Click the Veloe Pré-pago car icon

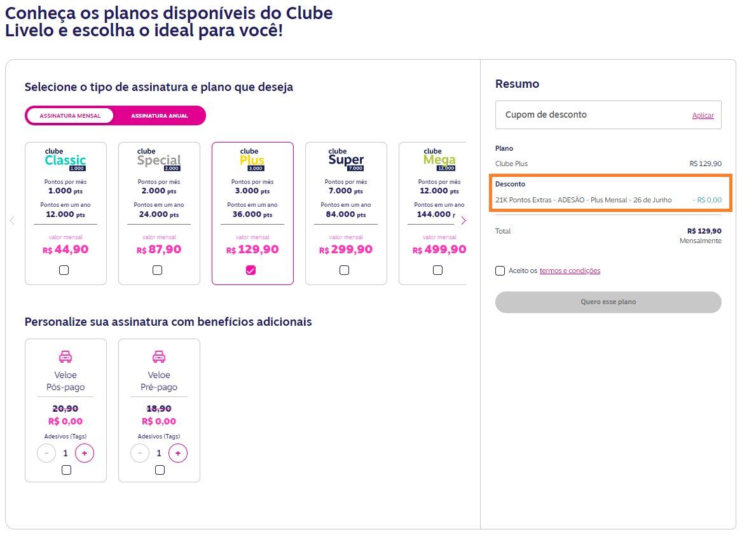click(159, 356)
